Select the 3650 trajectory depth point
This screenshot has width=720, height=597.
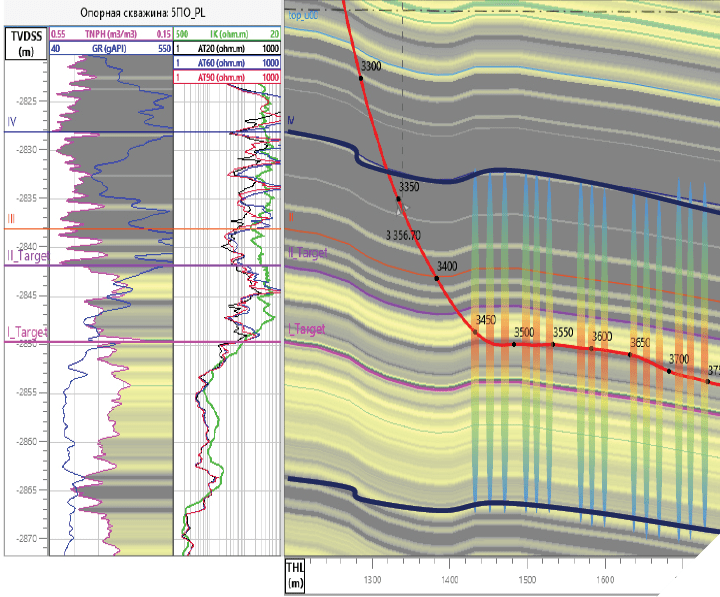(x=631, y=354)
